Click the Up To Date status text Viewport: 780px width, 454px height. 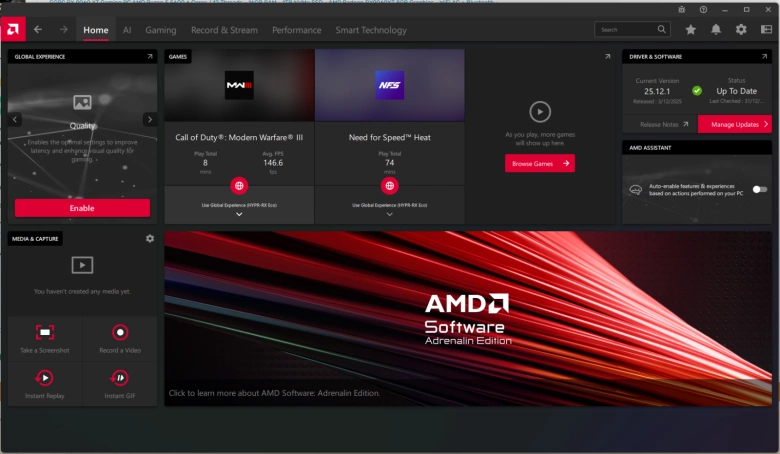tap(736, 91)
